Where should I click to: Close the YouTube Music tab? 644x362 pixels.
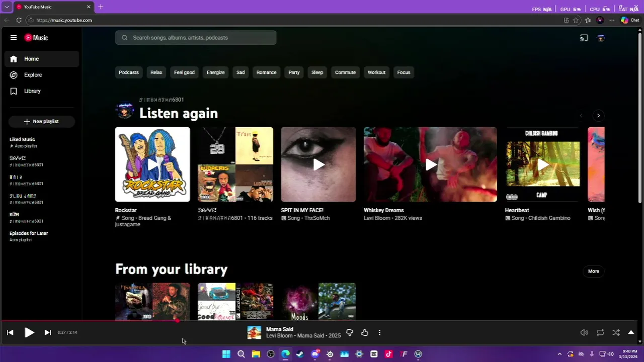(89, 7)
